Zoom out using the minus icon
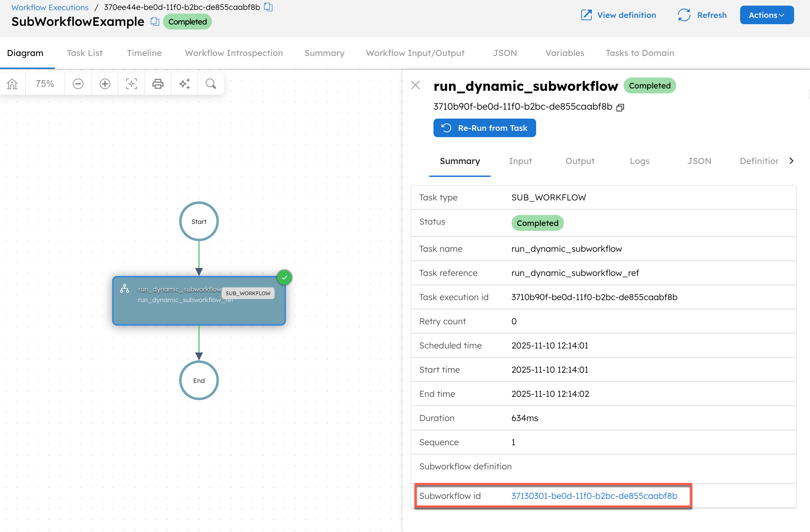The image size is (810, 532). tap(78, 83)
